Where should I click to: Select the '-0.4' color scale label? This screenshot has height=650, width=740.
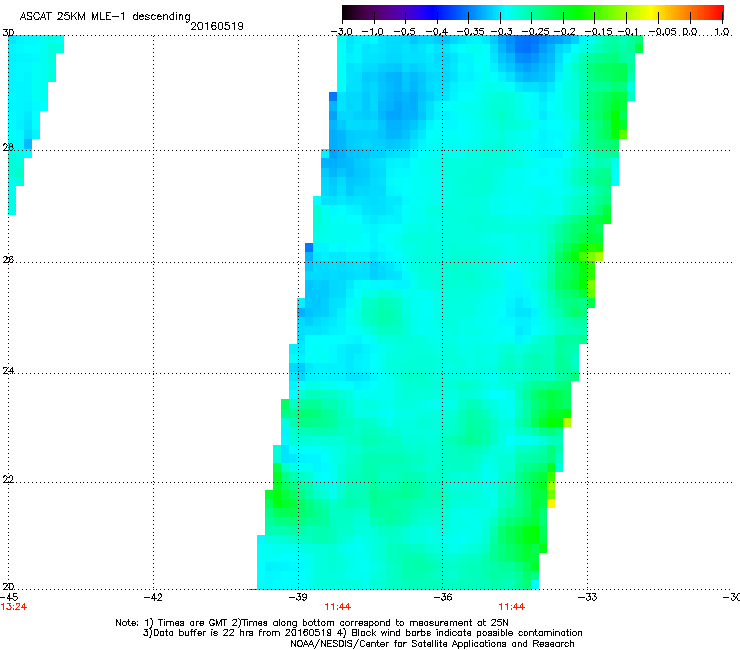point(437,32)
